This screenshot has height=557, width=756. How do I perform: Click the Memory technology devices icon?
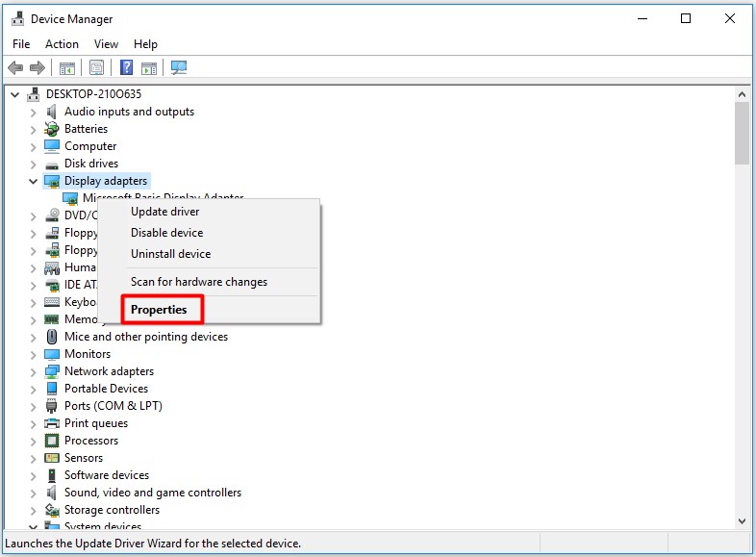point(52,319)
